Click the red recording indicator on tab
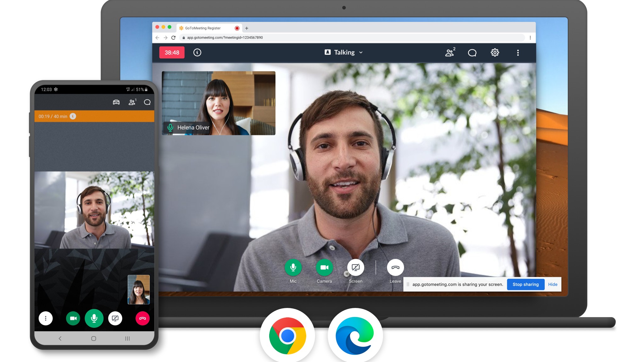The width and height of the screenshot is (644, 362). coord(237,28)
